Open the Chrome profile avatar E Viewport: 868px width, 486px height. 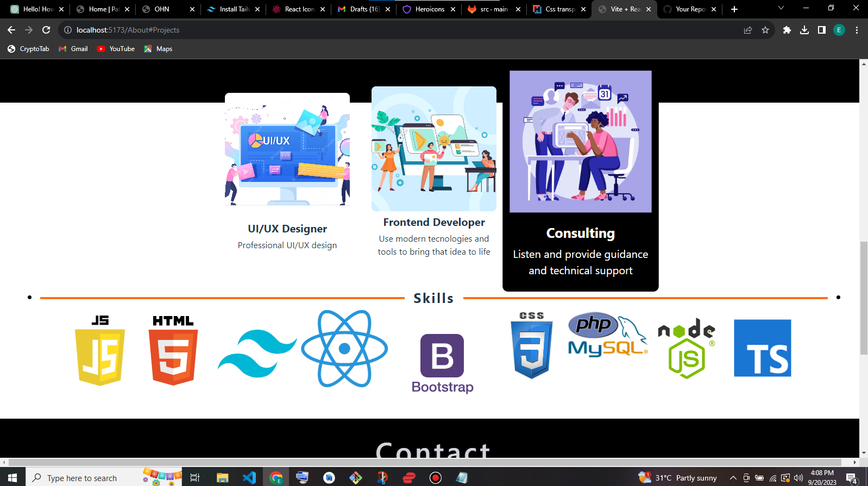(x=839, y=30)
